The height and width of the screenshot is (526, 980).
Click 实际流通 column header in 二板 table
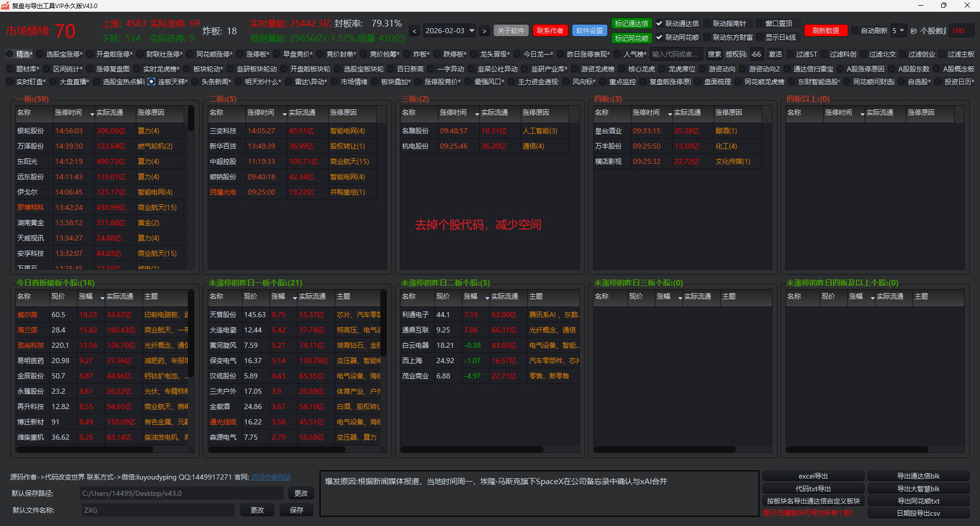click(x=302, y=112)
